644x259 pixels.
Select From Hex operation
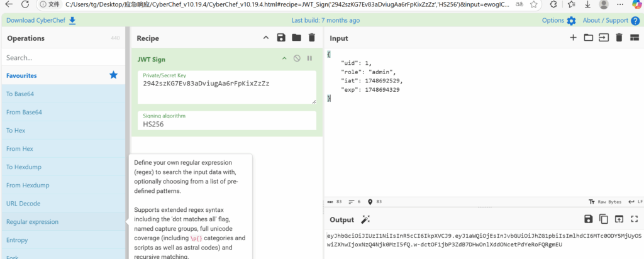[x=64, y=148]
